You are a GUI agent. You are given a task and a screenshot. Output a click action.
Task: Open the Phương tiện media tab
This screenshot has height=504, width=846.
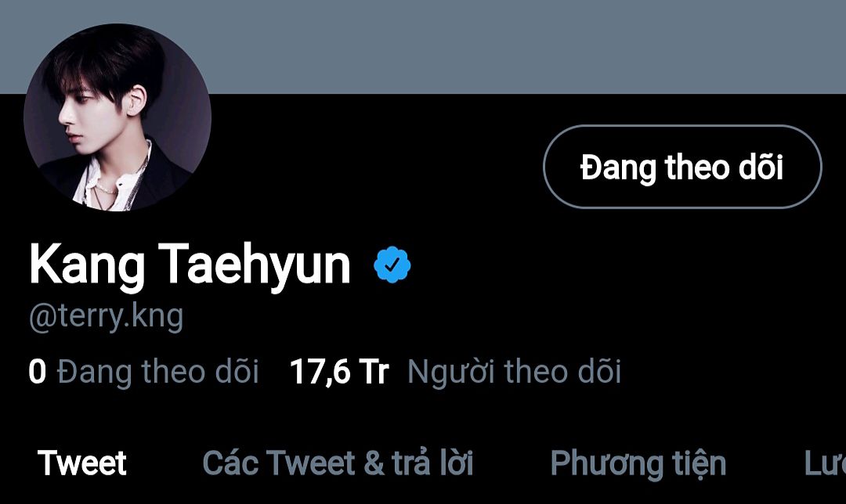[x=638, y=464]
